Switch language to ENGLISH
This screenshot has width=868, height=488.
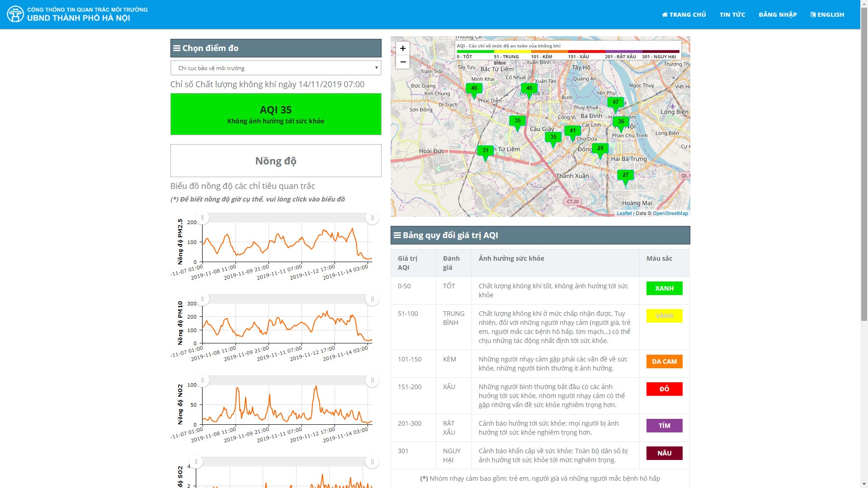(827, 14)
